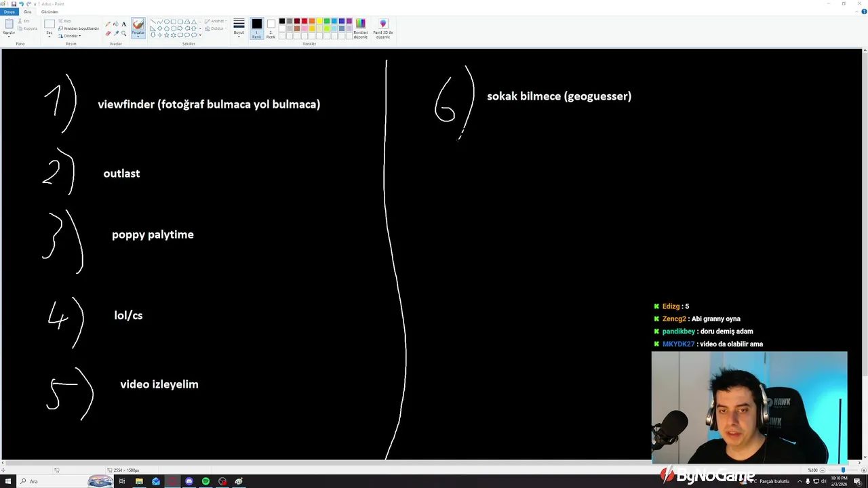Pick the red color swatch
The height and width of the screenshot is (488, 868).
[x=304, y=21]
